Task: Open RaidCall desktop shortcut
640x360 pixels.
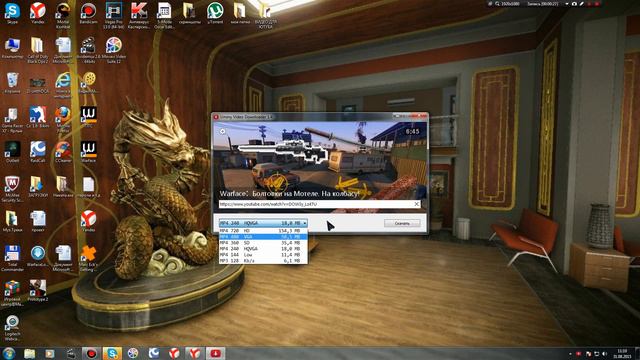Action: point(38,152)
